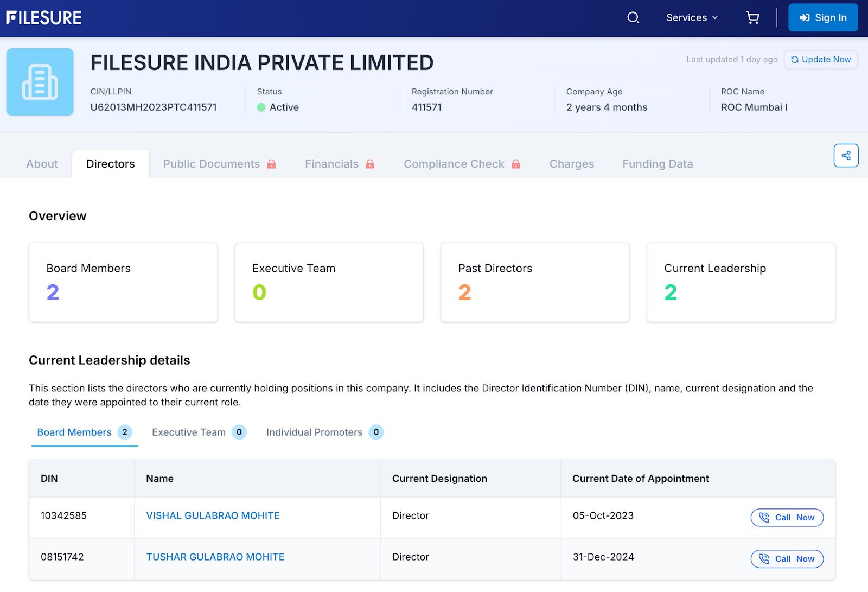Click lock icon beside Public Documents
This screenshot has height=592, width=868.
pos(272,164)
